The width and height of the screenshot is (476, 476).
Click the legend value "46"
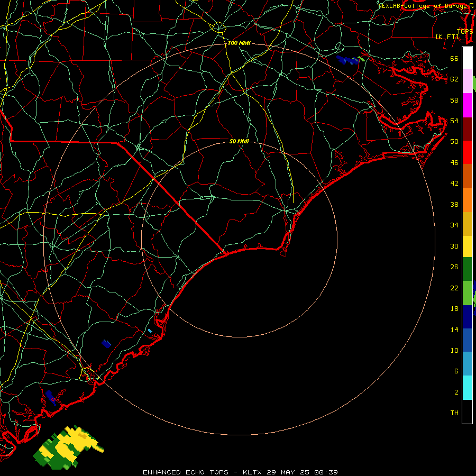[454, 163]
